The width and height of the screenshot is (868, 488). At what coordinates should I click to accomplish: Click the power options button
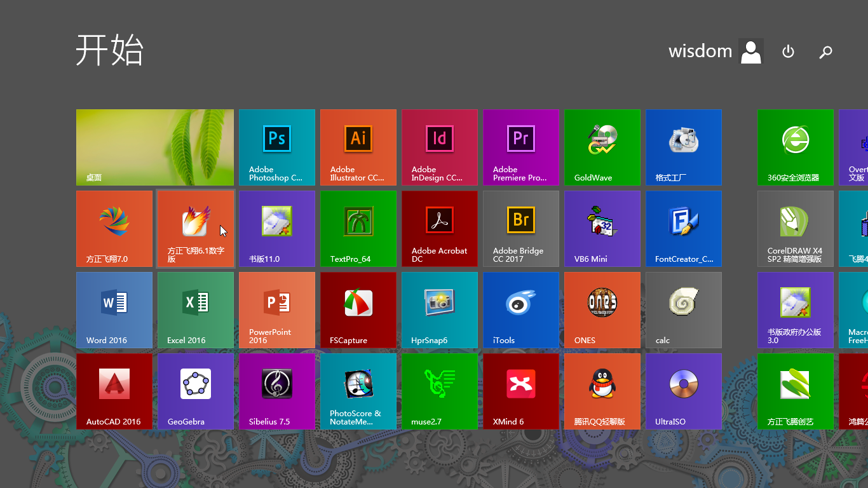(788, 51)
